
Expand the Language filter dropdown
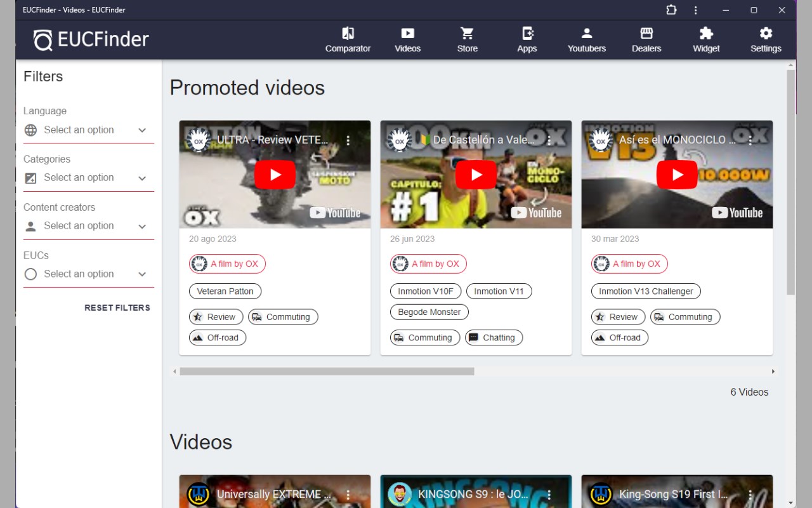coord(89,130)
